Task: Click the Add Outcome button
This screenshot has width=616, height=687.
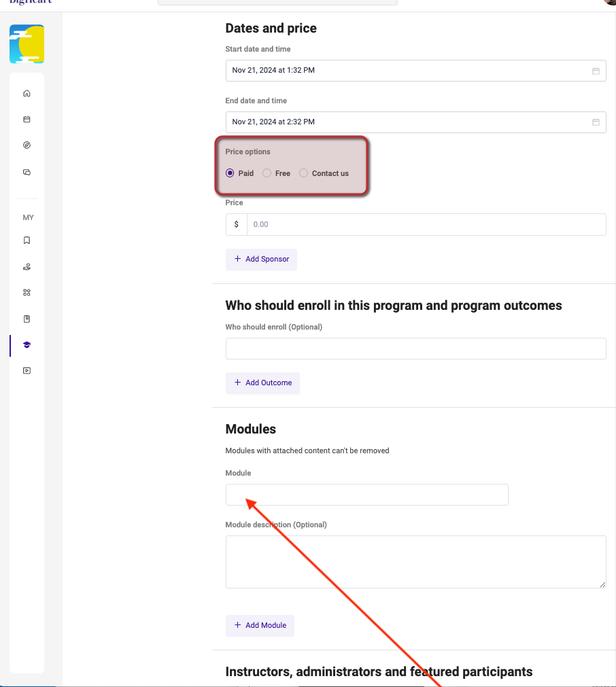Action: [262, 383]
